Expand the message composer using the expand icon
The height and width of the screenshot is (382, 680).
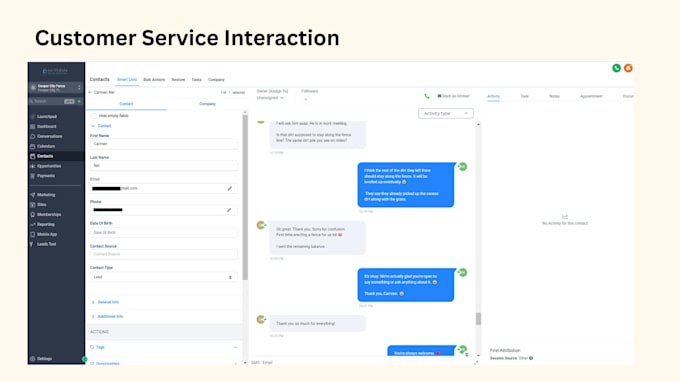pyautogui.click(x=476, y=362)
